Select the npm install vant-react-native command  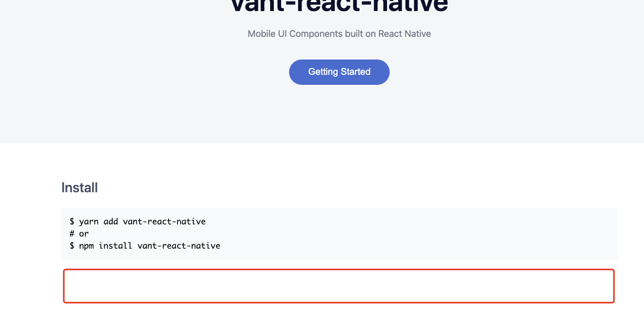click(x=145, y=245)
